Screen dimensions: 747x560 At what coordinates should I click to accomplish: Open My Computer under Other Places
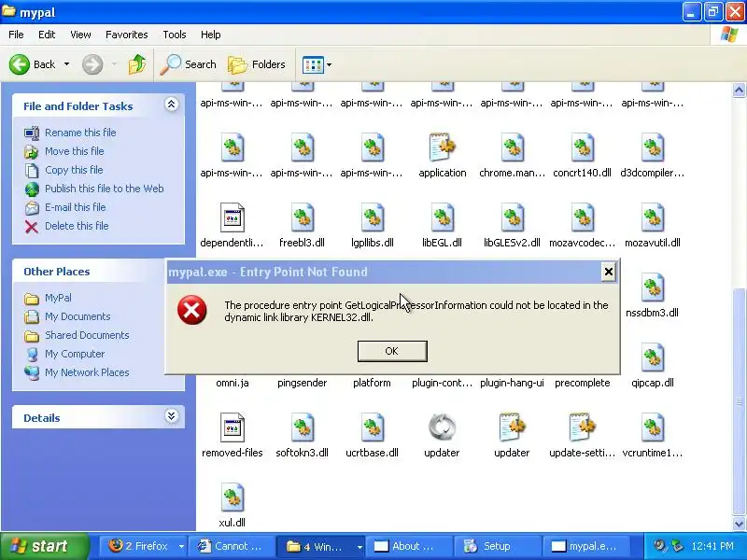click(75, 354)
